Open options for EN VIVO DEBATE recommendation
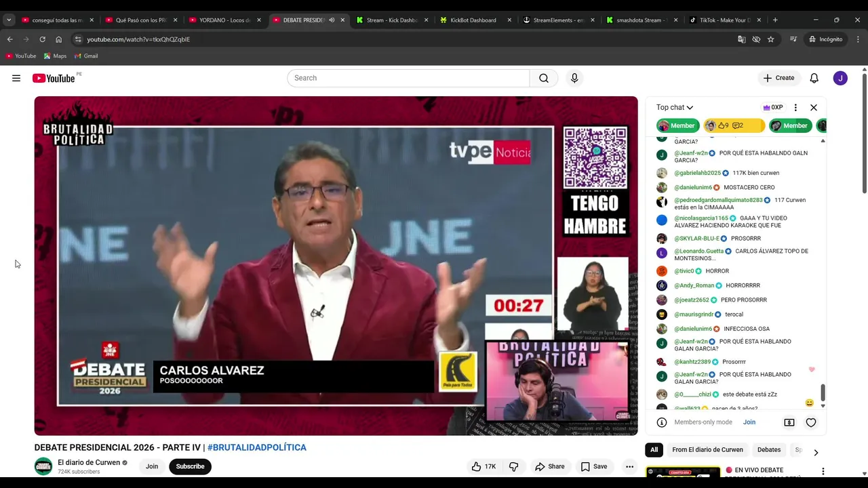 point(823,471)
